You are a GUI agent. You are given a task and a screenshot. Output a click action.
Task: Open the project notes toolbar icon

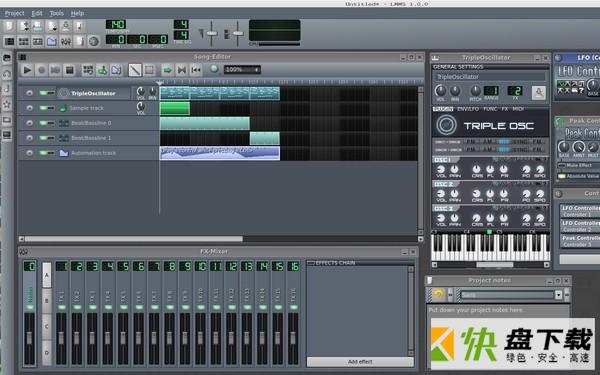point(79,41)
